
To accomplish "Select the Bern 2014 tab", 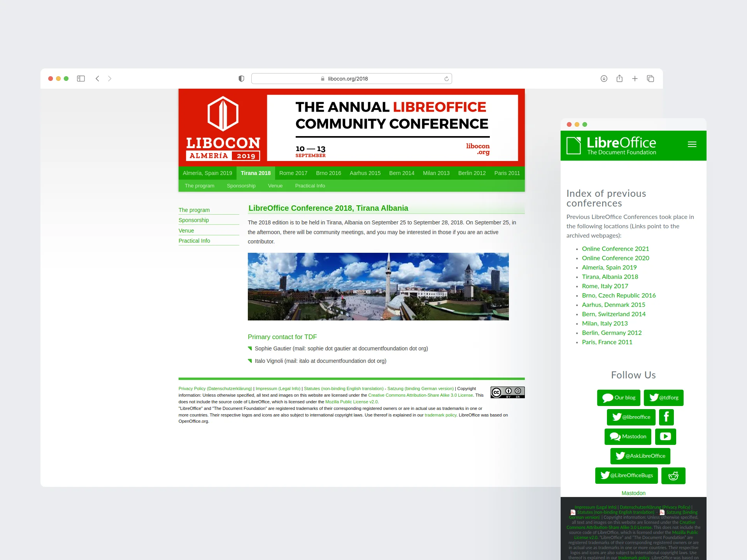I will coord(402,173).
